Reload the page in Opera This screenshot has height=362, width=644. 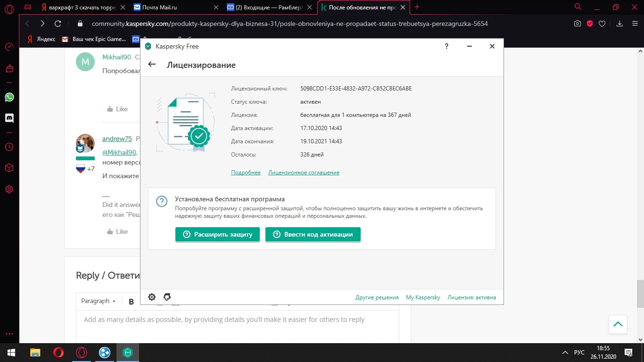(58, 24)
